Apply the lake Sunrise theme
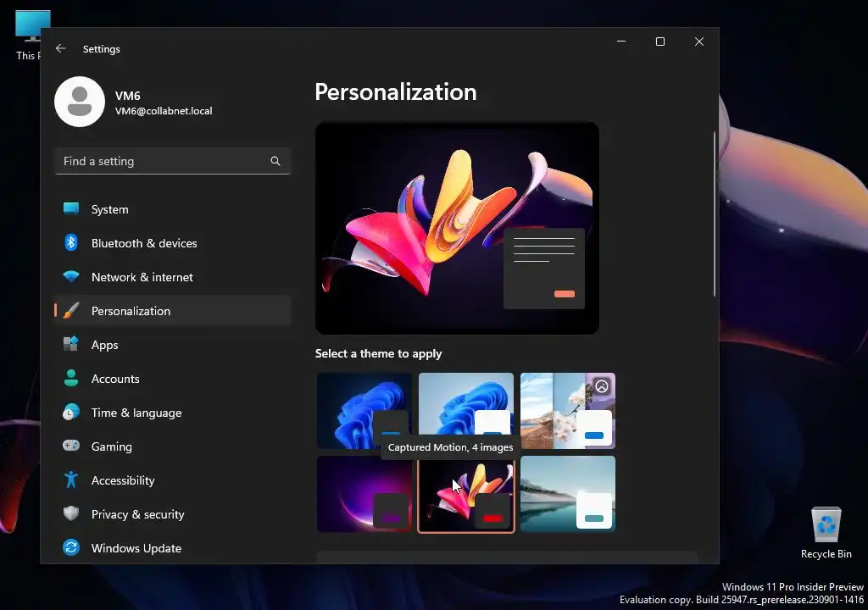This screenshot has height=610, width=868. point(568,494)
